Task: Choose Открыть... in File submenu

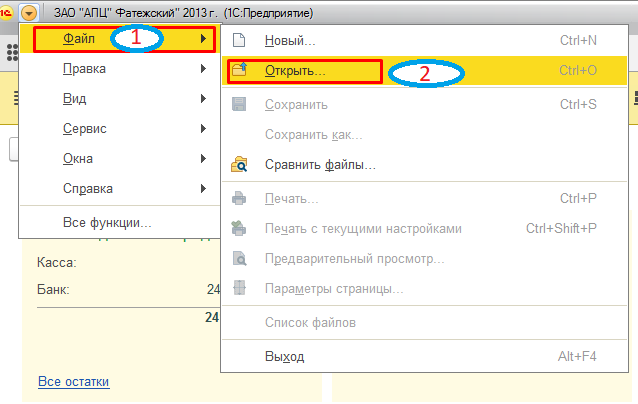Action: click(424, 71)
